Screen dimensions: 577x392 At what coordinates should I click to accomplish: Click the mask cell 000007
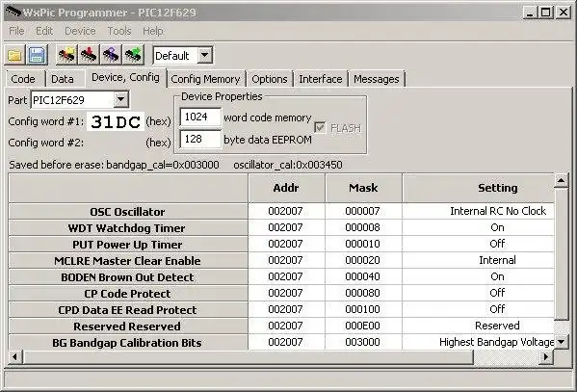(x=363, y=211)
